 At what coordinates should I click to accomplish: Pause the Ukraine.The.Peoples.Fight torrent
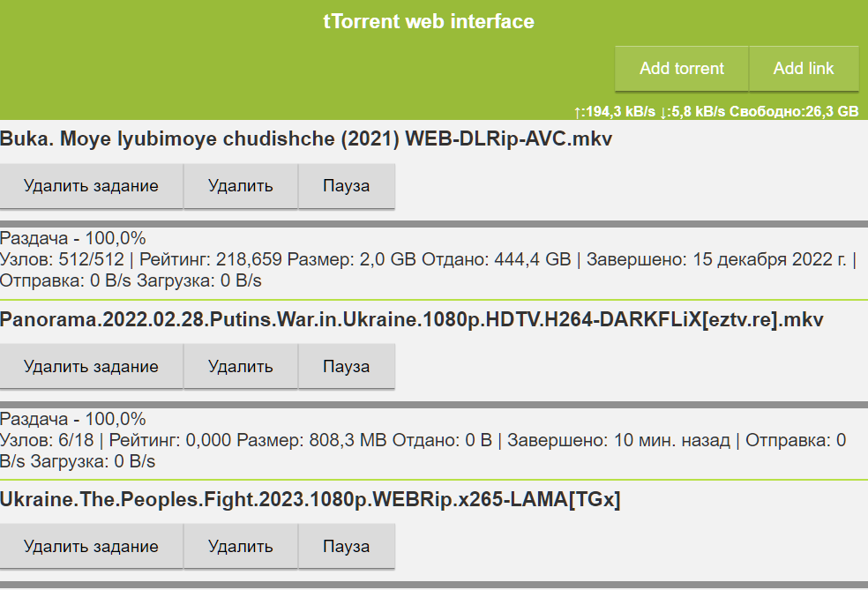[x=347, y=547]
